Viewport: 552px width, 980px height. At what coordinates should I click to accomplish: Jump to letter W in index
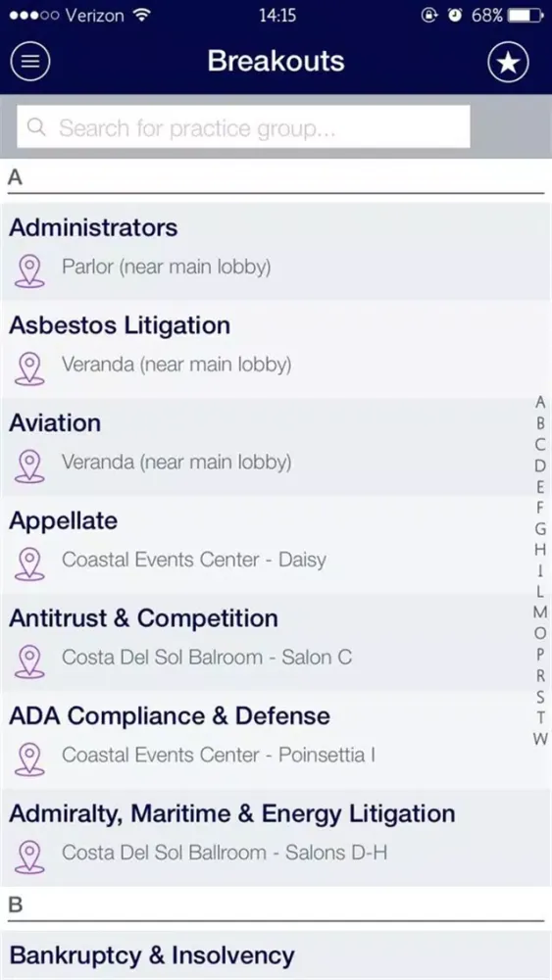pos(540,739)
